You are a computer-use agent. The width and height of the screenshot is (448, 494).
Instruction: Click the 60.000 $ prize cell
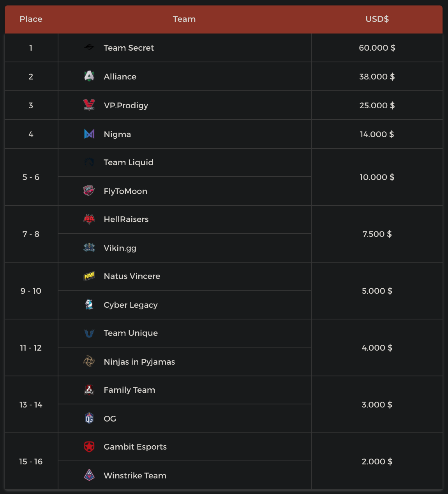(377, 48)
